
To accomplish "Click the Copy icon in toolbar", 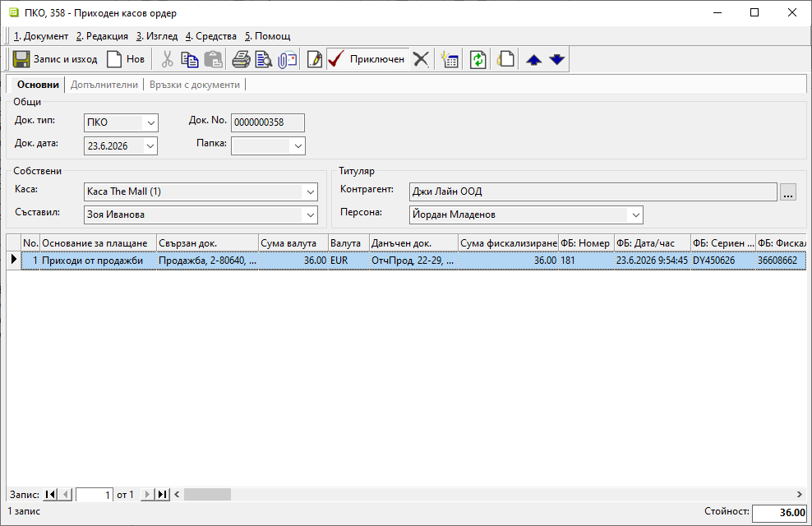I will [190, 59].
